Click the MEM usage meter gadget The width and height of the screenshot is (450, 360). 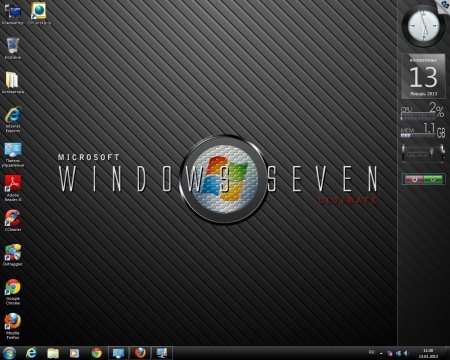coord(423,131)
